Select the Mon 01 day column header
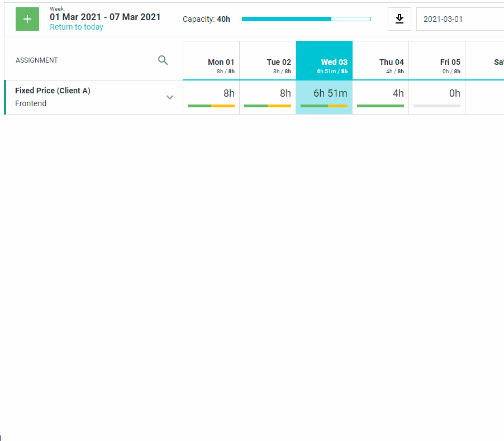This screenshot has height=441, width=504. pyautogui.click(x=211, y=61)
